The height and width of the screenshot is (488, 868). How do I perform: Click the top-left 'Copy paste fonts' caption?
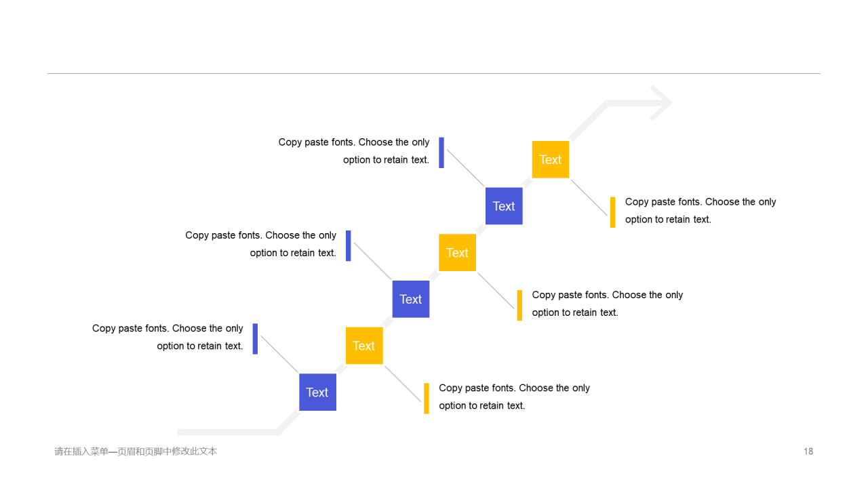[x=354, y=151]
